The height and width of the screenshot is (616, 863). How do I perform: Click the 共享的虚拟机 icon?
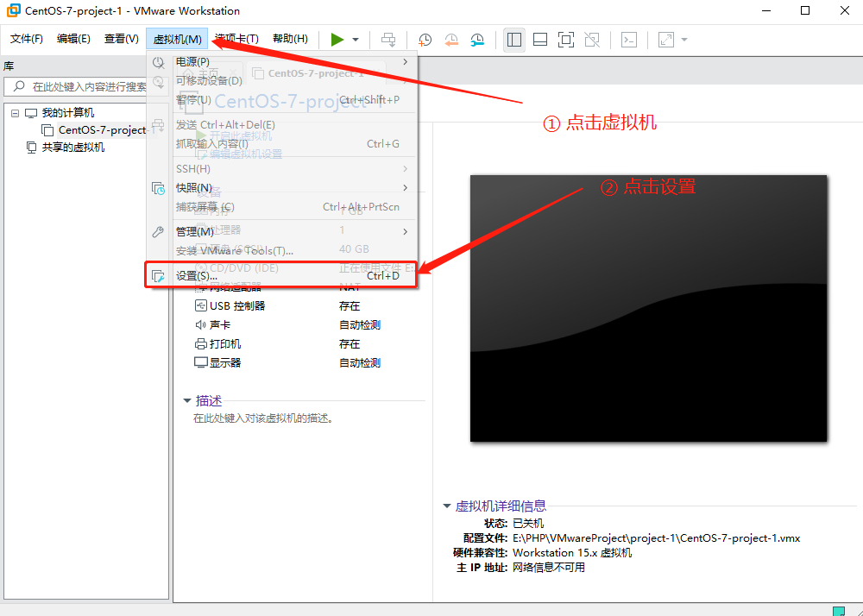(32, 148)
